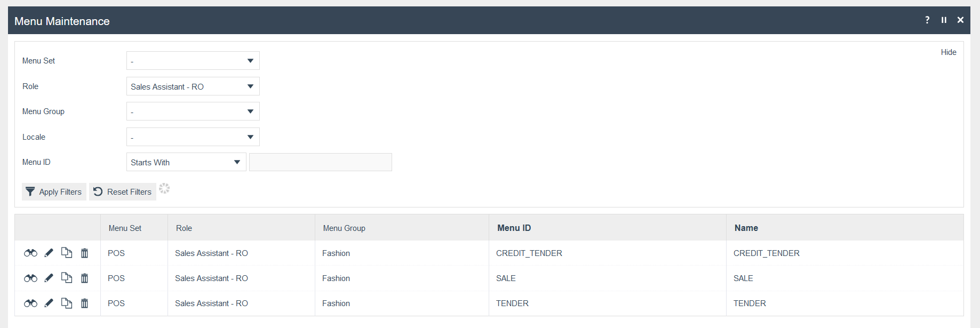Expand the Locale dropdown
980x328 pixels.
click(193, 137)
